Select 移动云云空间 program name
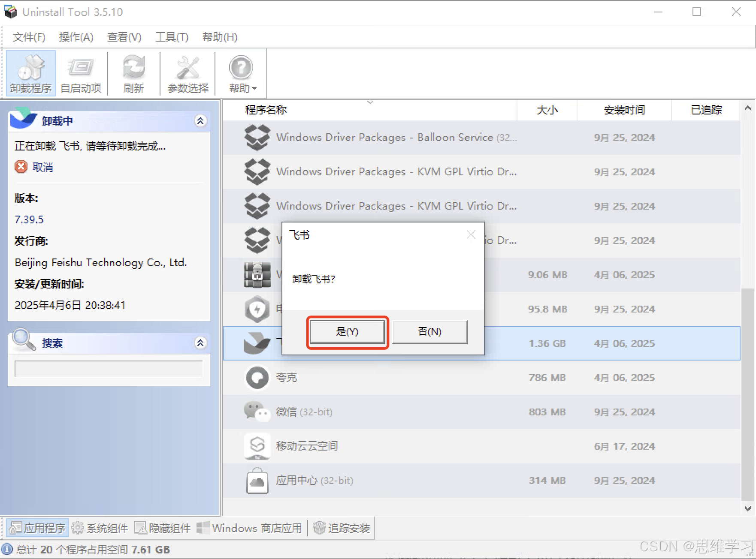Viewport: 756px width, 559px height. (307, 446)
